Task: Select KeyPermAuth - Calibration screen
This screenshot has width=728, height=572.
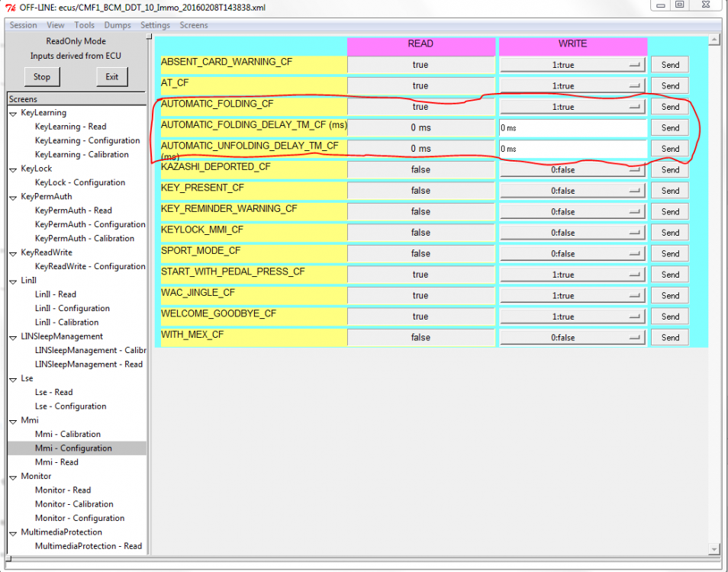Action: coord(85,239)
